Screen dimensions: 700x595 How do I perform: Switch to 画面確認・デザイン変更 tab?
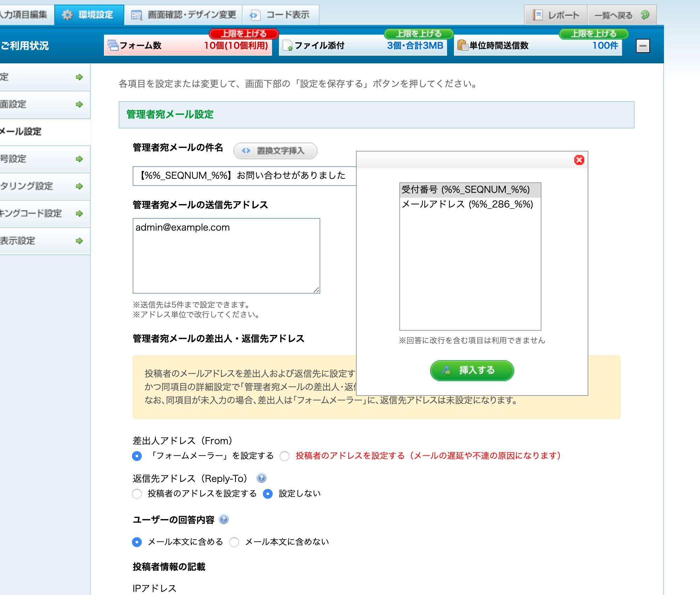(183, 15)
